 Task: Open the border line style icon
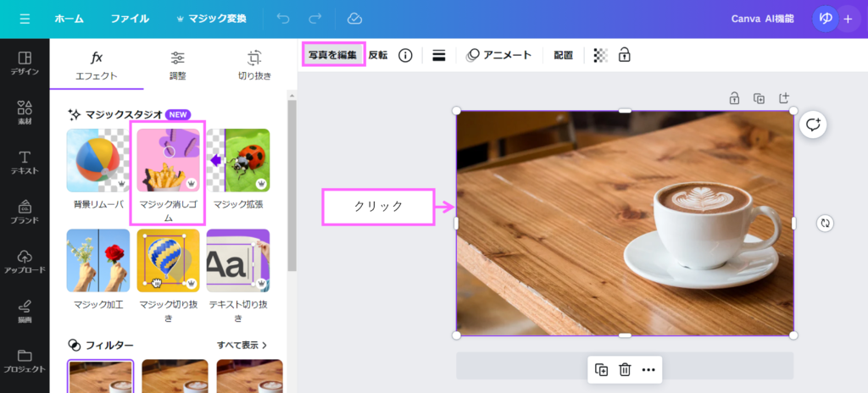coord(439,55)
